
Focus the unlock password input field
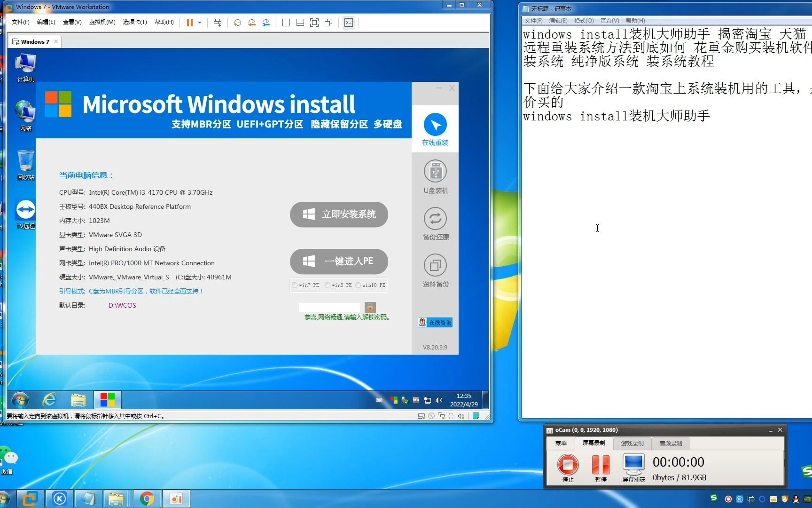(329, 308)
